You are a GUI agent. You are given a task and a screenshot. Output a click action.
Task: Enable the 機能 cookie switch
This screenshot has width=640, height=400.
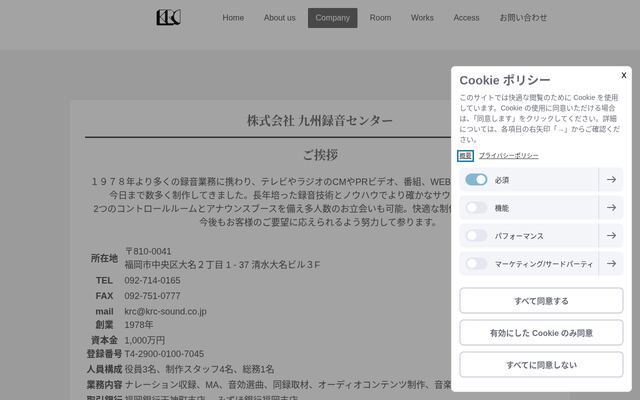tap(476, 208)
